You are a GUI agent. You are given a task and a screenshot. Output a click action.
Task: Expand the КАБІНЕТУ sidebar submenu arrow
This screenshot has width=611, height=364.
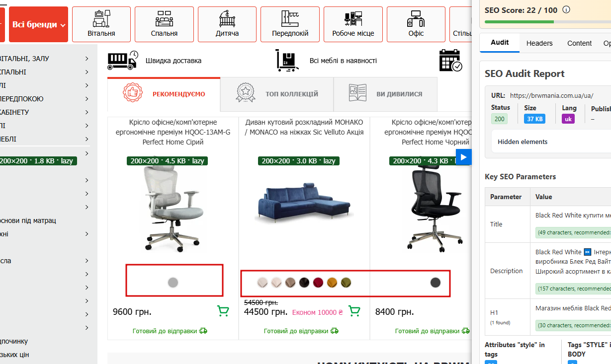point(87,112)
